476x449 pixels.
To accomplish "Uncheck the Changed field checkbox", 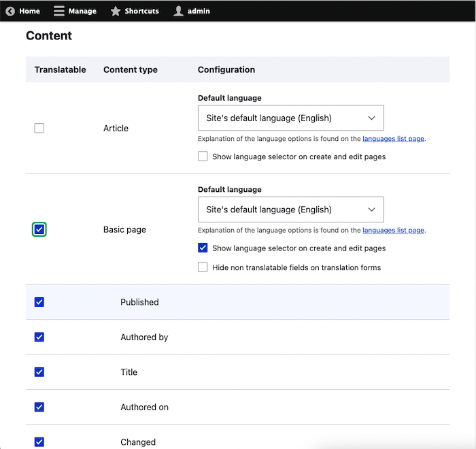I will coord(39,442).
